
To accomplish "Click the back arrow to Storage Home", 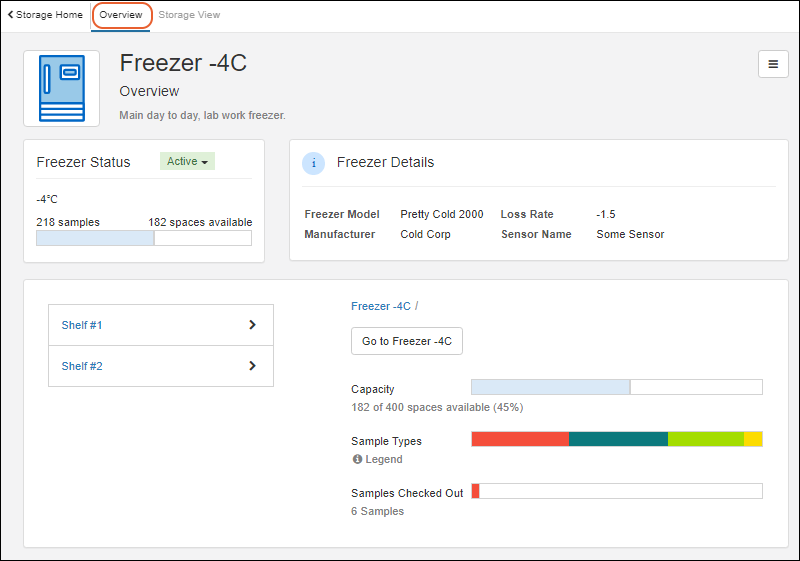I will [x=10, y=15].
